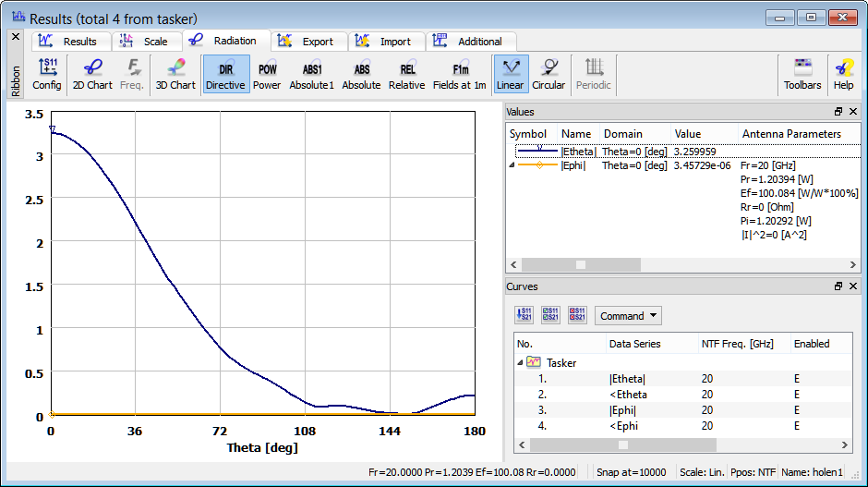
Task: Select curve 4 <Ephi in Curves list
Action: [682, 425]
